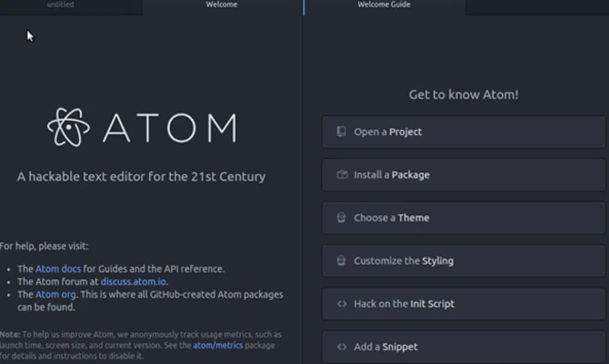Click the 'For help, please visit:' text

[x=44, y=246]
